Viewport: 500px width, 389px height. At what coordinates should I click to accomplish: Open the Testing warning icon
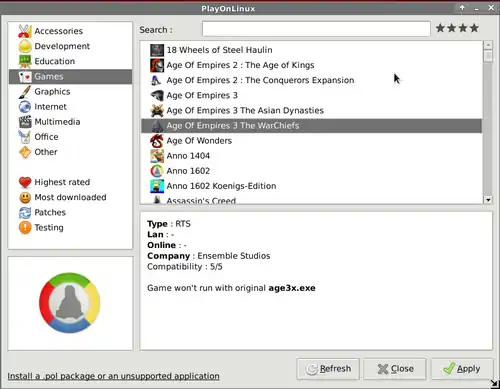coord(25,228)
